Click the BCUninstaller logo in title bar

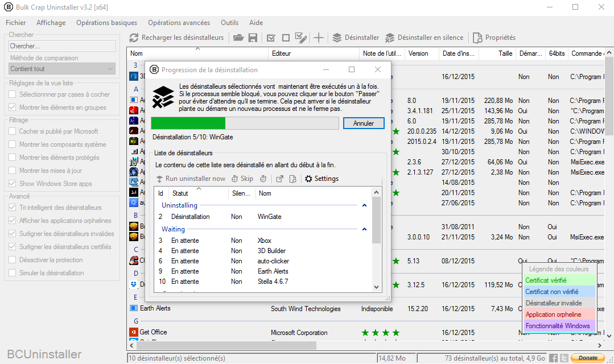click(x=8, y=7)
